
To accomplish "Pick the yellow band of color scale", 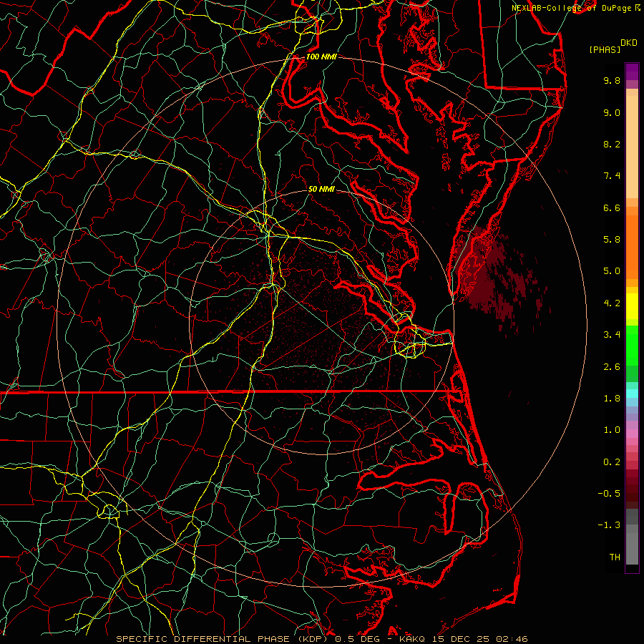I will 632,306.
